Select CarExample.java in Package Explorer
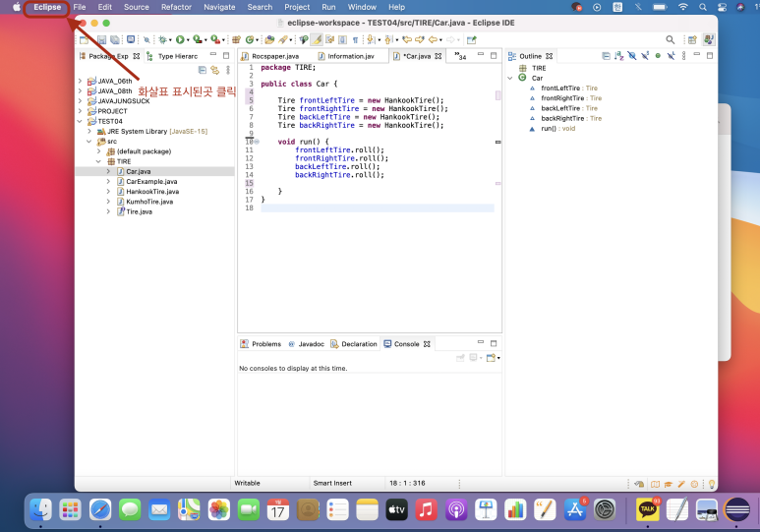Image resolution: width=760 pixels, height=532 pixels. [151, 181]
